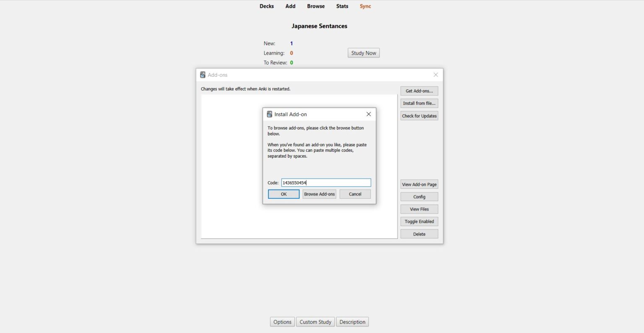Viewport: 644px width, 333px height.
Task: Open the Add screen
Action: pyautogui.click(x=290, y=6)
